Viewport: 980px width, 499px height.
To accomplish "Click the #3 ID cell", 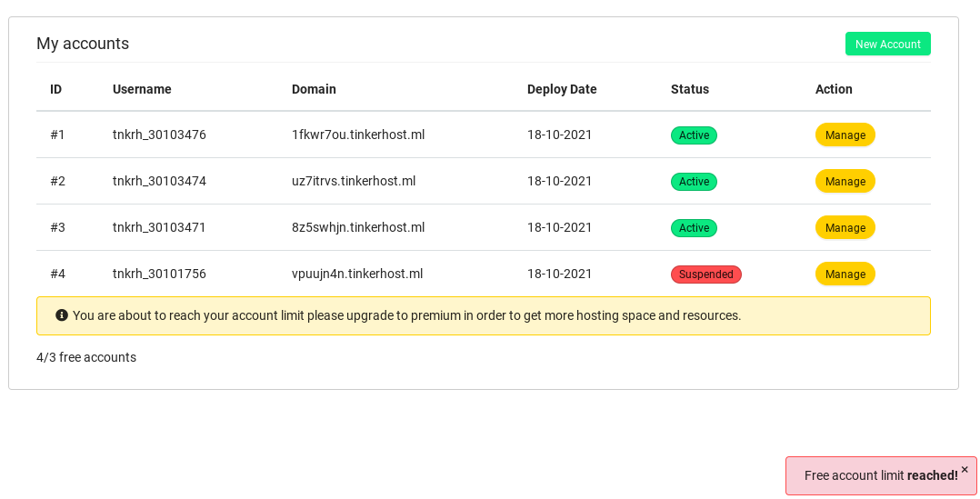I will point(57,226).
